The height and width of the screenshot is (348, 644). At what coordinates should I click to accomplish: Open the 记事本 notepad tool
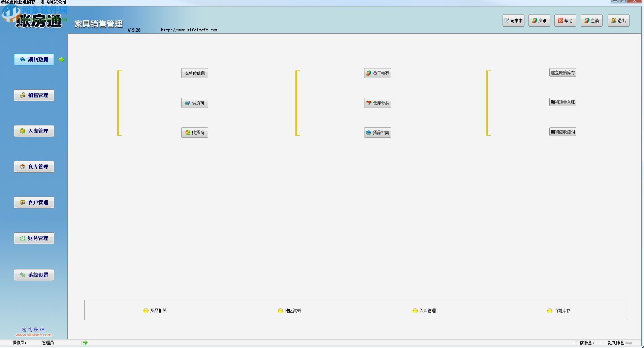pos(513,21)
